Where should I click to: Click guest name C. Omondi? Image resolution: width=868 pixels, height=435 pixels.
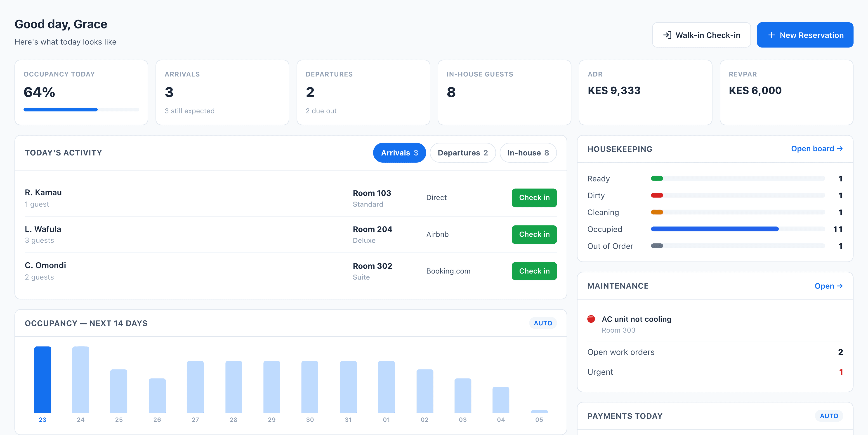pyautogui.click(x=45, y=265)
